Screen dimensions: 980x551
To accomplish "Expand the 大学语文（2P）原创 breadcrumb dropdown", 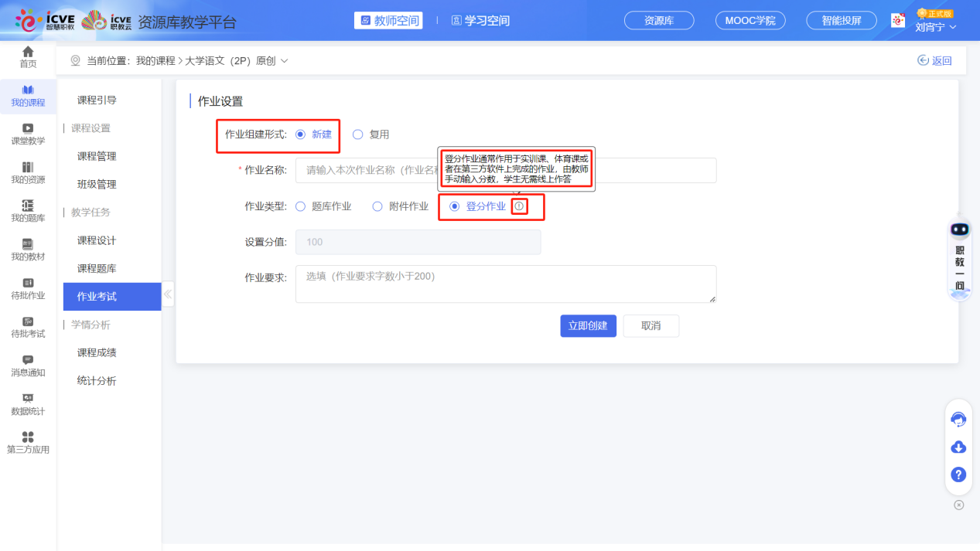I will tap(283, 60).
